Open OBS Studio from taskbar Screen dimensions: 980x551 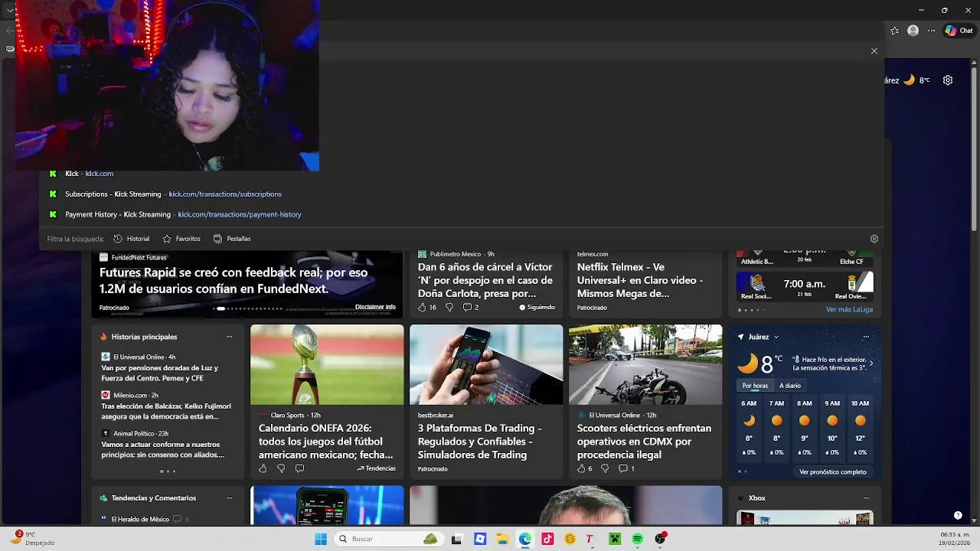pos(660,539)
